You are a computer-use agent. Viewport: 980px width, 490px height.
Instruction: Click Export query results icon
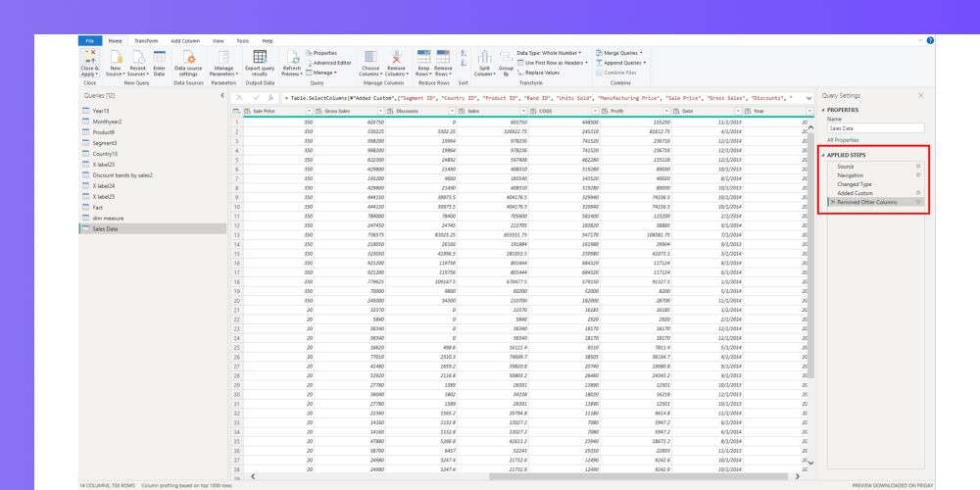[260, 57]
